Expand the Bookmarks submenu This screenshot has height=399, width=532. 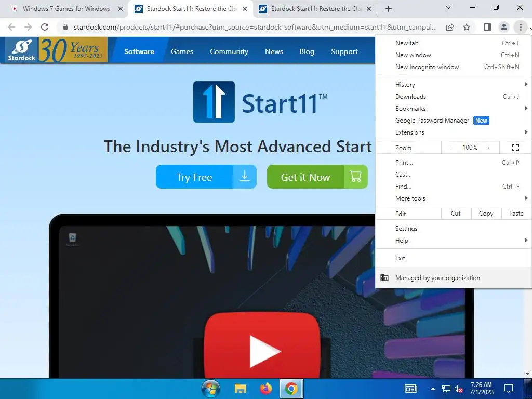pyautogui.click(x=454, y=108)
